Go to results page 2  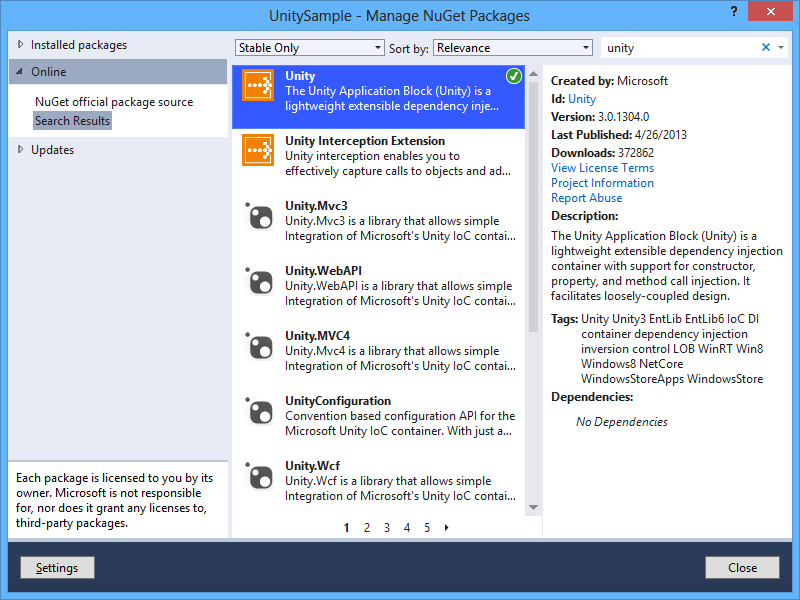point(366,528)
